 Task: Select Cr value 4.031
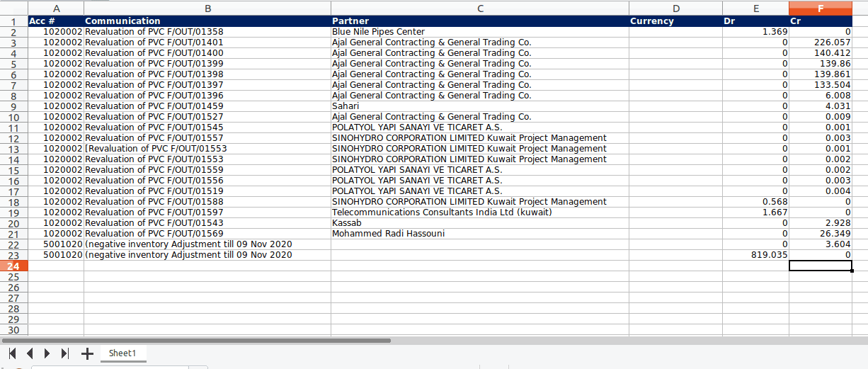point(821,106)
